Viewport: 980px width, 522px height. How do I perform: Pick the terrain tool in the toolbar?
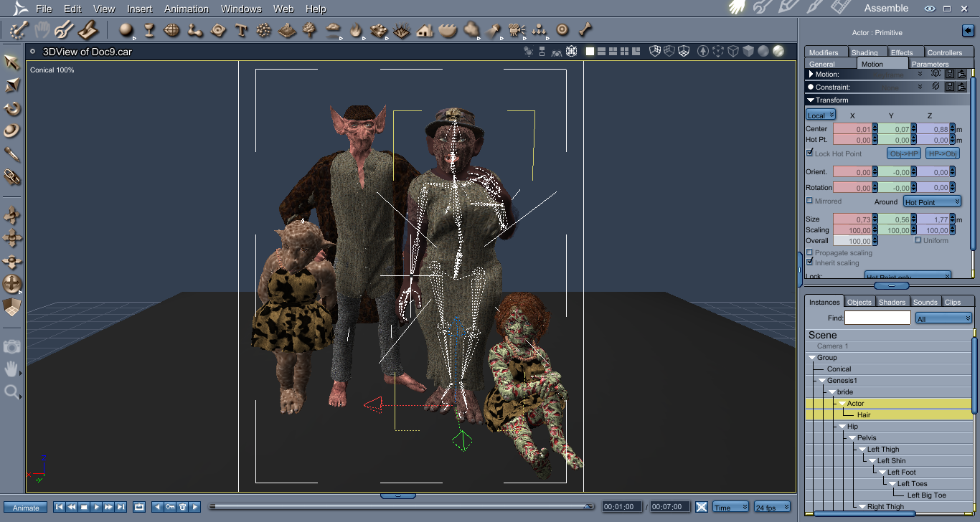coord(288,30)
